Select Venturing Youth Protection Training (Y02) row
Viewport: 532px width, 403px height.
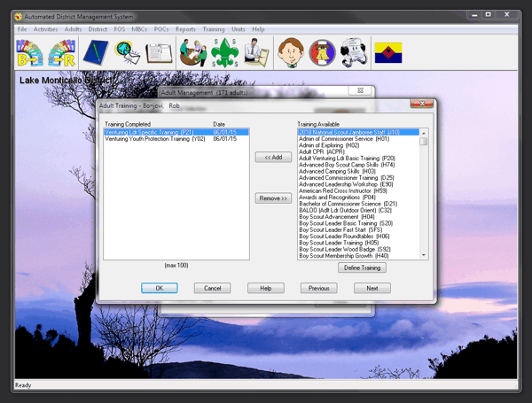pyautogui.click(x=176, y=139)
